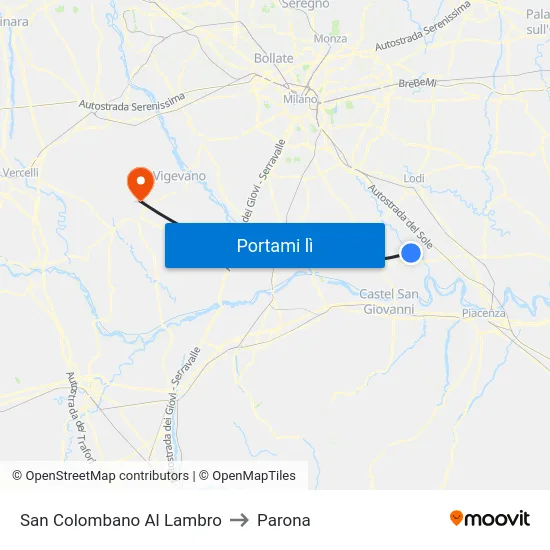Viewport: 550px width, 550px height.
Task: Click the Piacenza city label
Action: [x=484, y=313]
